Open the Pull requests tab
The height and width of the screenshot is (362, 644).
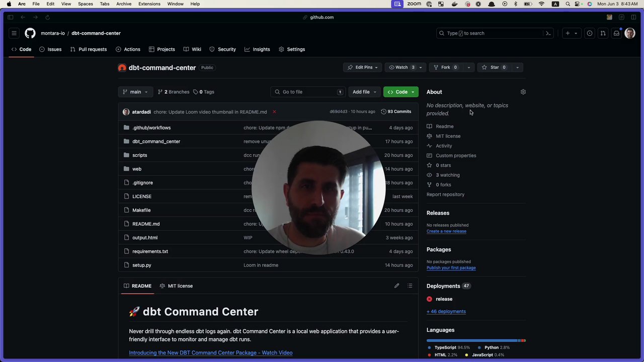(x=89, y=49)
